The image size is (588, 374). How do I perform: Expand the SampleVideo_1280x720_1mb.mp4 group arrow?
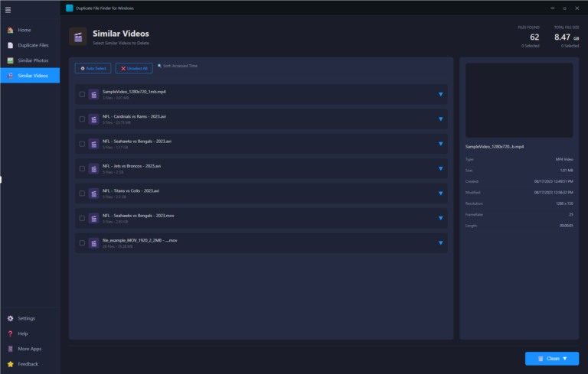tap(441, 94)
